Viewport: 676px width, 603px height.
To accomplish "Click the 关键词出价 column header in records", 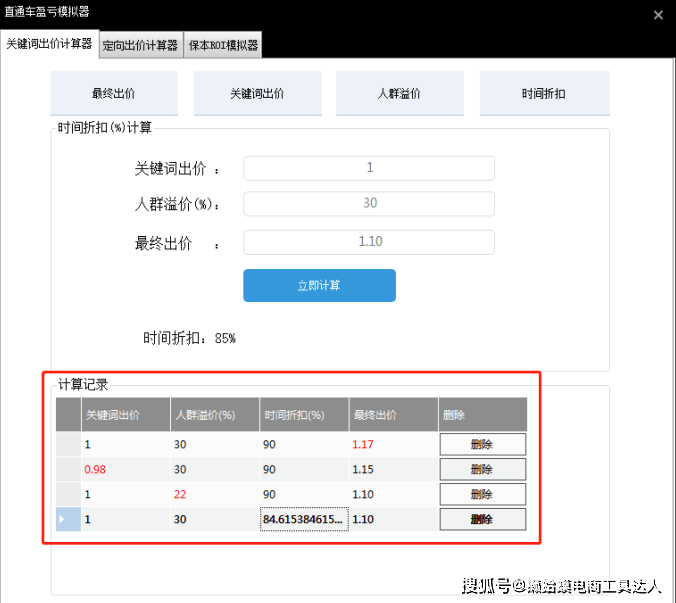I will point(125,414).
